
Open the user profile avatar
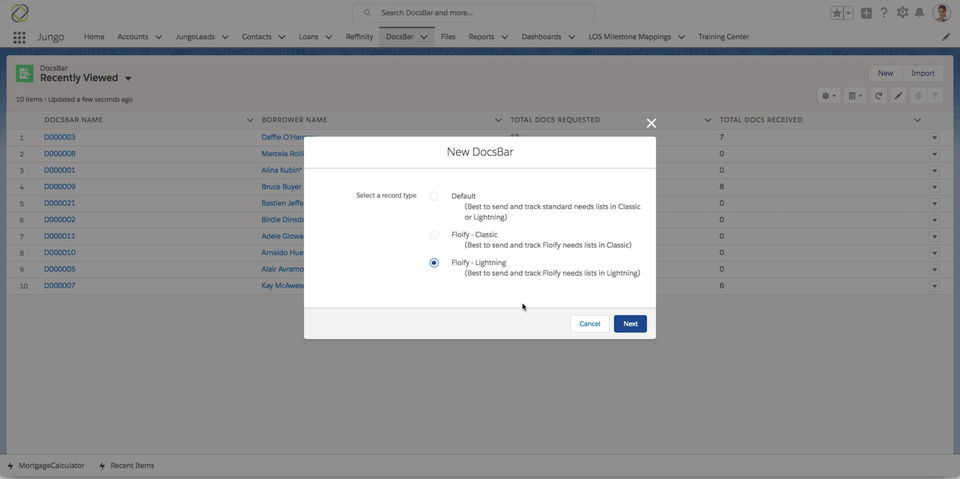click(x=941, y=13)
